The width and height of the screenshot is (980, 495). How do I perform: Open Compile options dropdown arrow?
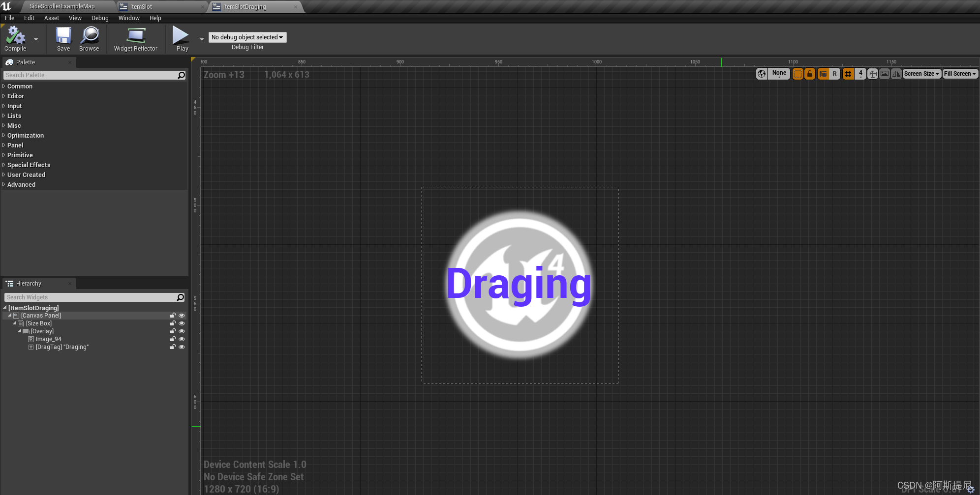click(x=36, y=39)
